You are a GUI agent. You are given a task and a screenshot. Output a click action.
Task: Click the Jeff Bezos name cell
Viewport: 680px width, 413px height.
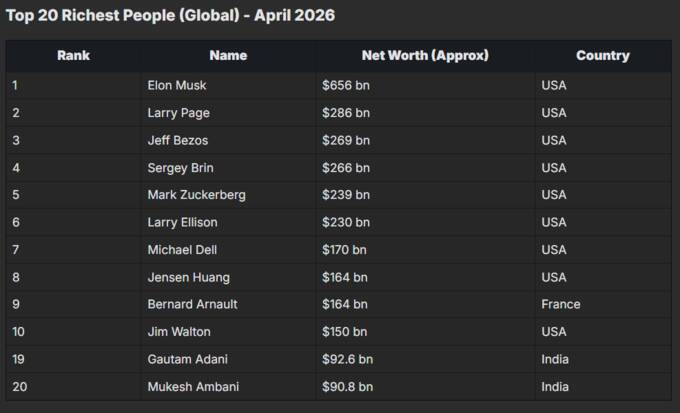pyautogui.click(x=229, y=141)
